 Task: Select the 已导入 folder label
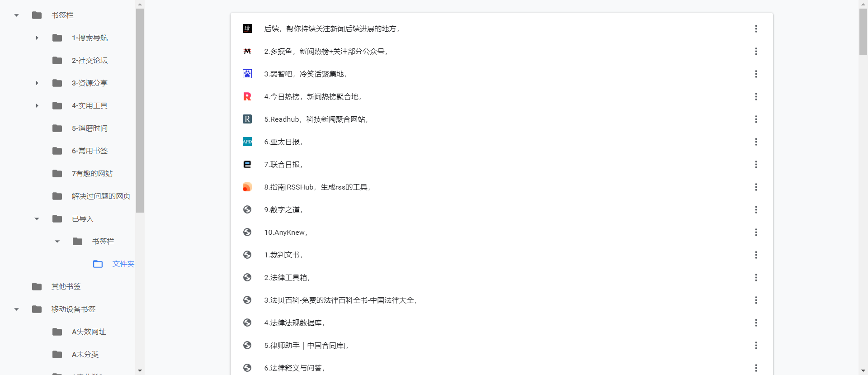pos(83,219)
